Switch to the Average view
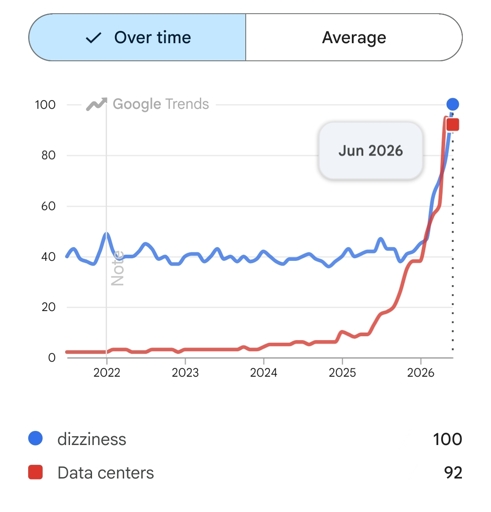491x512 pixels. (354, 37)
